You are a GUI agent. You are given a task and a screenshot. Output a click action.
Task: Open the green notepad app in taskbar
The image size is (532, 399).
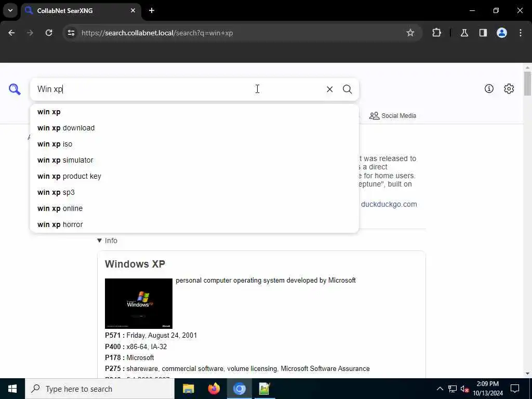264,389
